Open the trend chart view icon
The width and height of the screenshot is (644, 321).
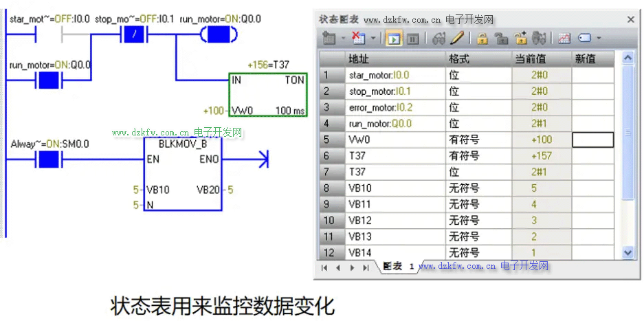pos(564,38)
